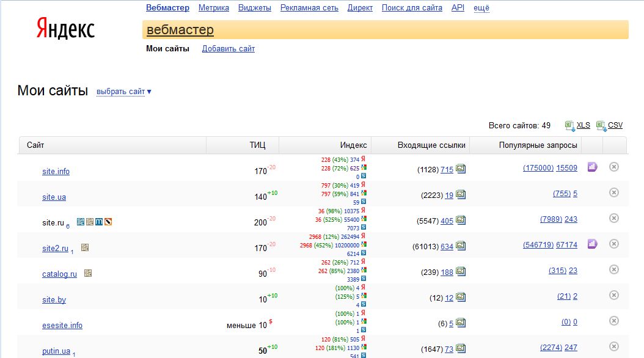Open Виджеты in the top navigation
The image size is (644, 358).
255,8
